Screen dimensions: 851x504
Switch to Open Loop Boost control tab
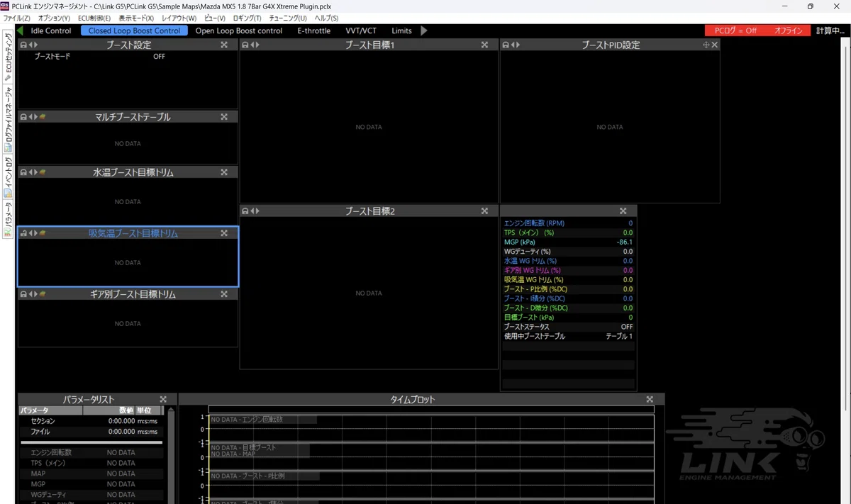[239, 31]
